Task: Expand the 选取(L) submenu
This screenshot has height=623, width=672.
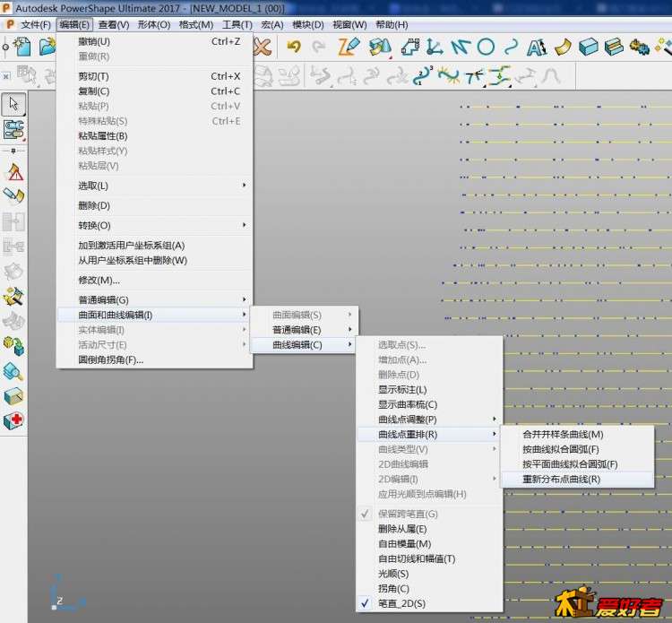Action: 154,186
